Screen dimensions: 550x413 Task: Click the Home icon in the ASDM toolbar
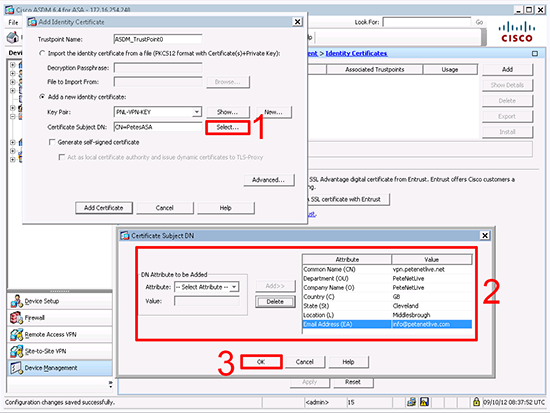point(13,37)
